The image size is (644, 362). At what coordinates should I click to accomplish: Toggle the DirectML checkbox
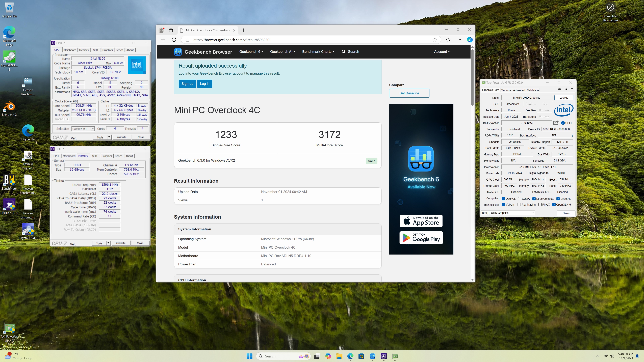point(558,199)
